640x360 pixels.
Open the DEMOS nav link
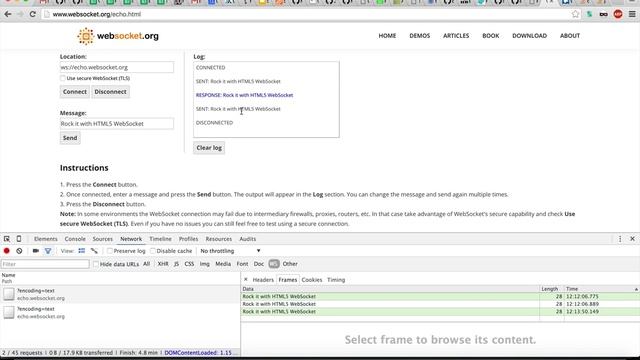tap(420, 36)
